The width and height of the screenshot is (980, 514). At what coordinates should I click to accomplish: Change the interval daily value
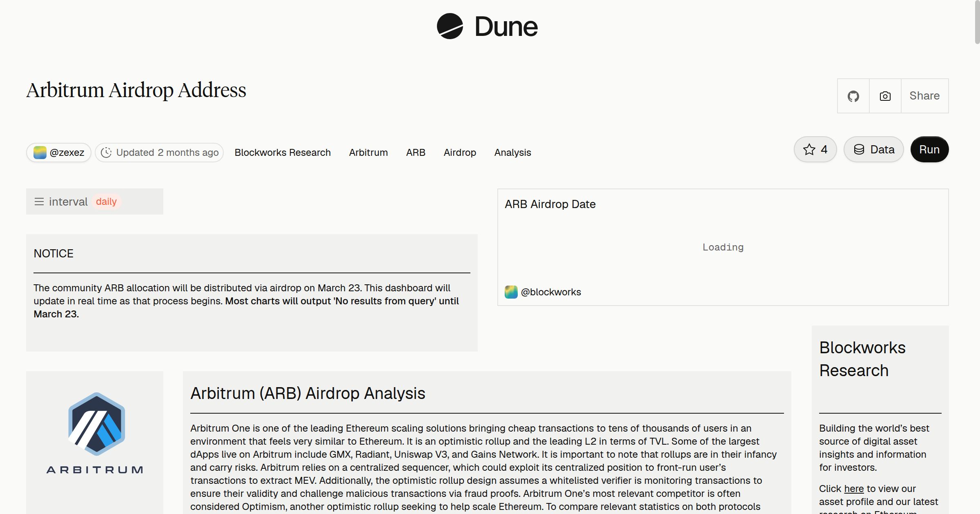coord(106,202)
